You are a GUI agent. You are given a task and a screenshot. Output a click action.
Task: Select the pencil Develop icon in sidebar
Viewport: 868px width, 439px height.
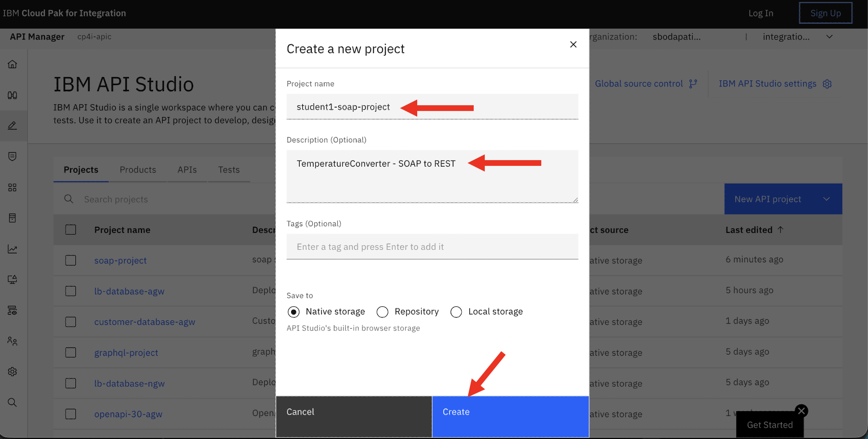click(x=12, y=126)
